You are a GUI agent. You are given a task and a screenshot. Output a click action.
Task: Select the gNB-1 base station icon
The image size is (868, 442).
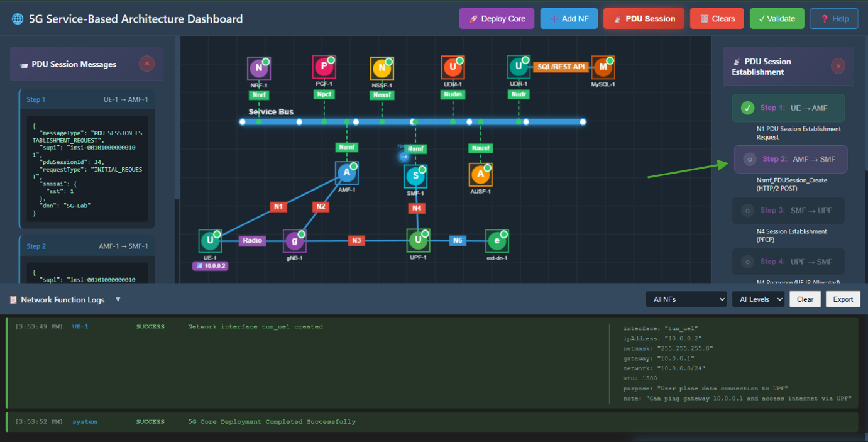(x=294, y=240)
